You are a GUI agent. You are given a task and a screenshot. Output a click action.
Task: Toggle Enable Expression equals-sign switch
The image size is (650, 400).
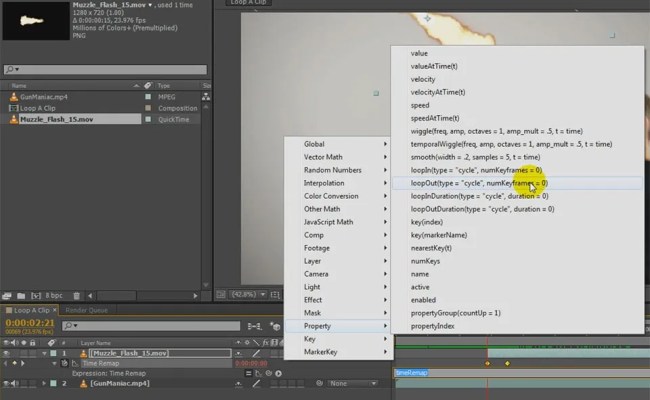(248, 373)
